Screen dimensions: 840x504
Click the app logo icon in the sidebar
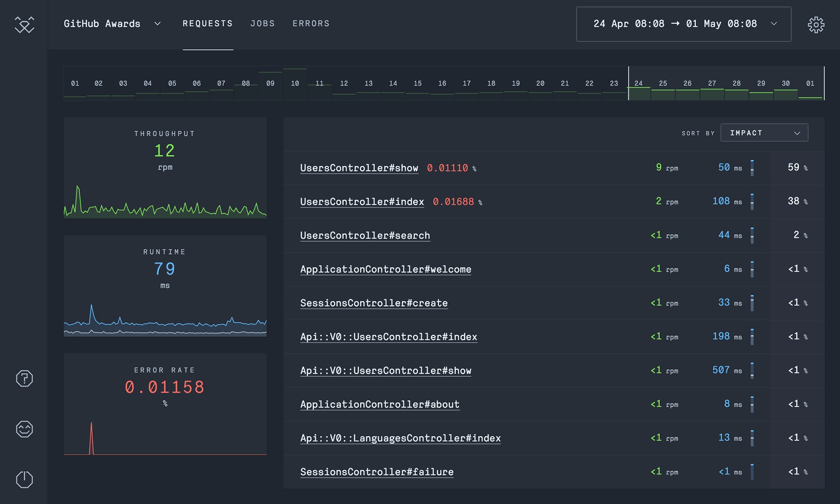(24, 24)
